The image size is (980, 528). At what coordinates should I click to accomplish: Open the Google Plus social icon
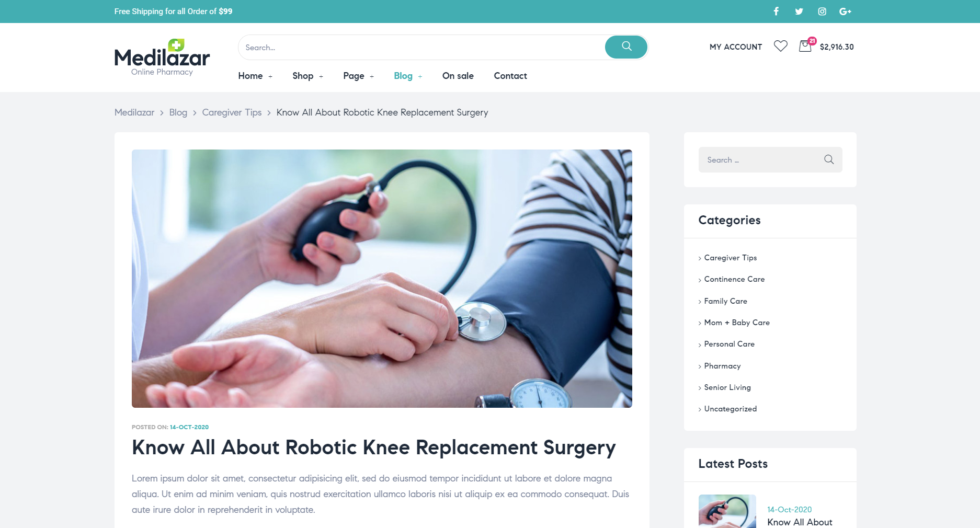845,12
